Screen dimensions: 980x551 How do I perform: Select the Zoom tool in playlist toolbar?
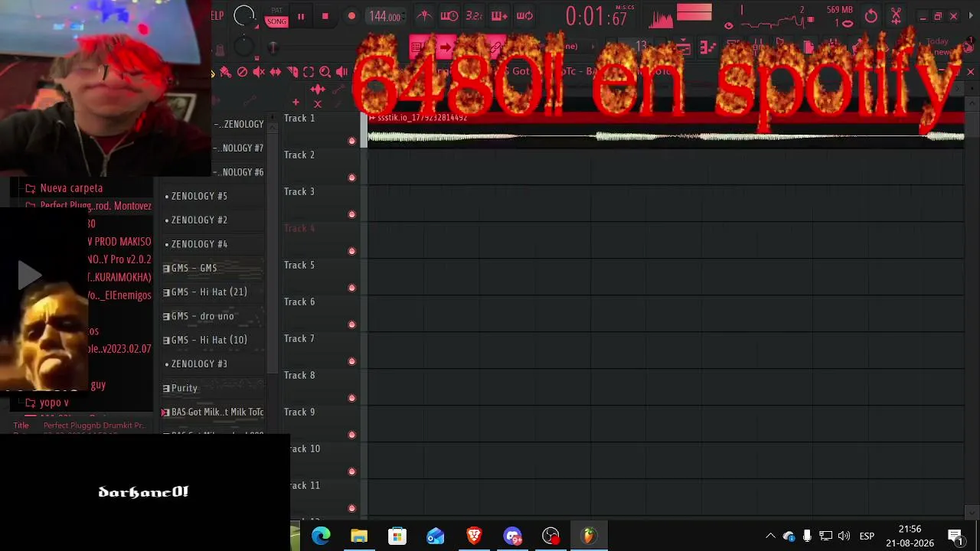pos(325,72)
